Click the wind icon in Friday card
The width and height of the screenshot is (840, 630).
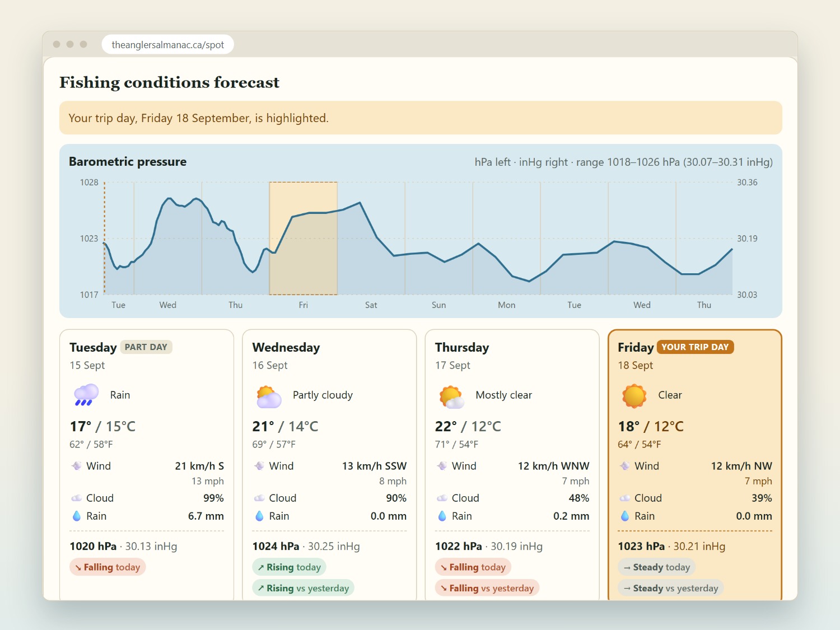625,466
